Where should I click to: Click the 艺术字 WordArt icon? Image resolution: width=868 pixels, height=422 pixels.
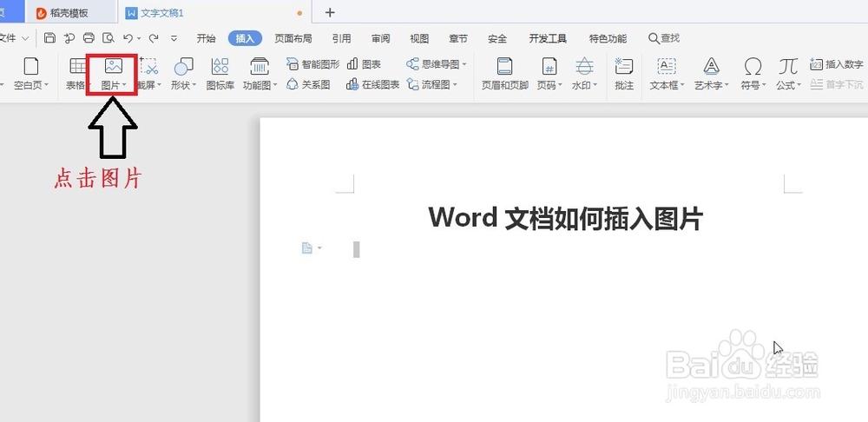click(712, 67)
